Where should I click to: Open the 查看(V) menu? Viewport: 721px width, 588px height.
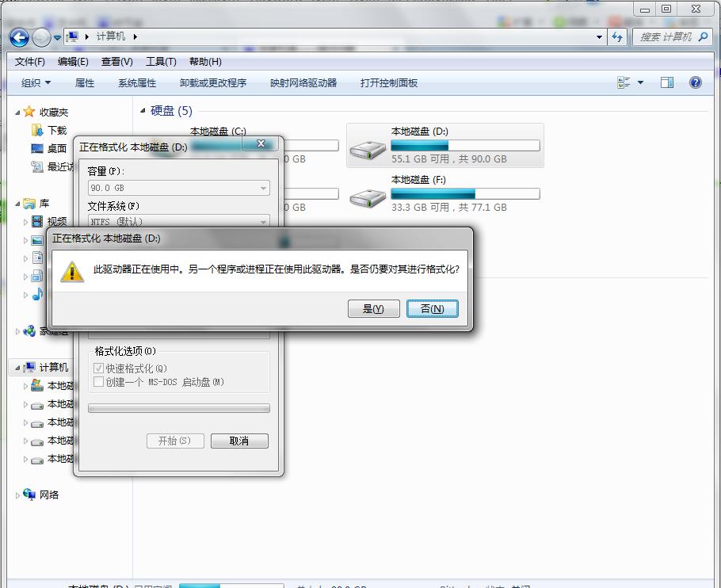[116, 62]
